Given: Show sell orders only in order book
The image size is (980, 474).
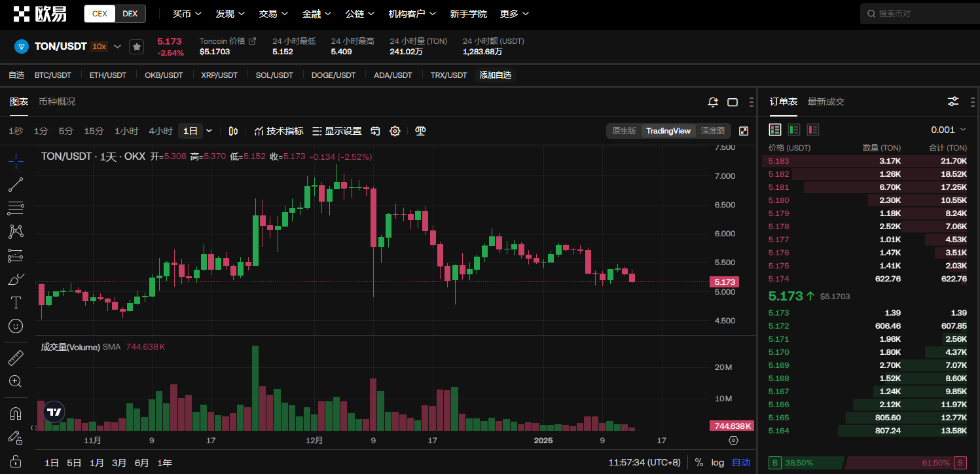Looking at the screenshot, I should coord(813,130).
